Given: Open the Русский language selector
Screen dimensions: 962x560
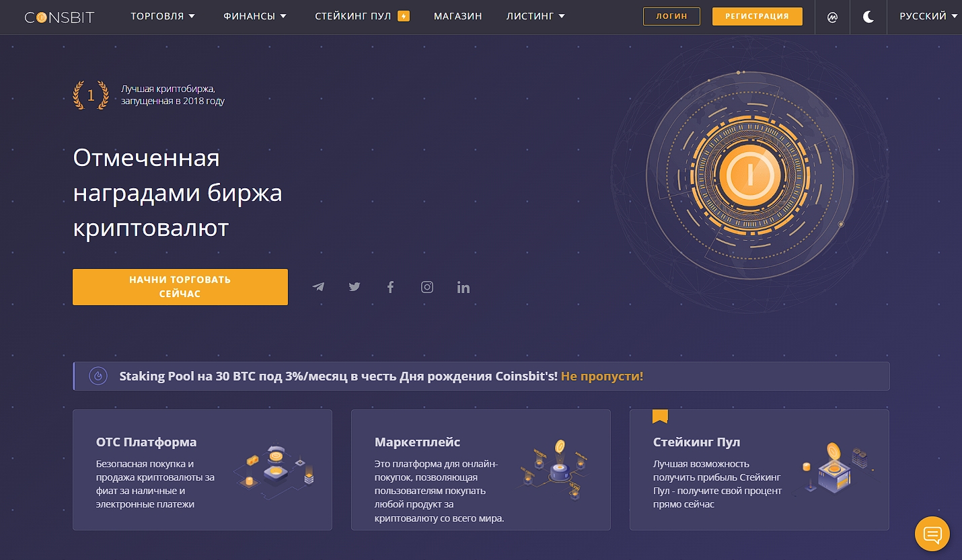Looking at the screenshot, I should (928, 16).
